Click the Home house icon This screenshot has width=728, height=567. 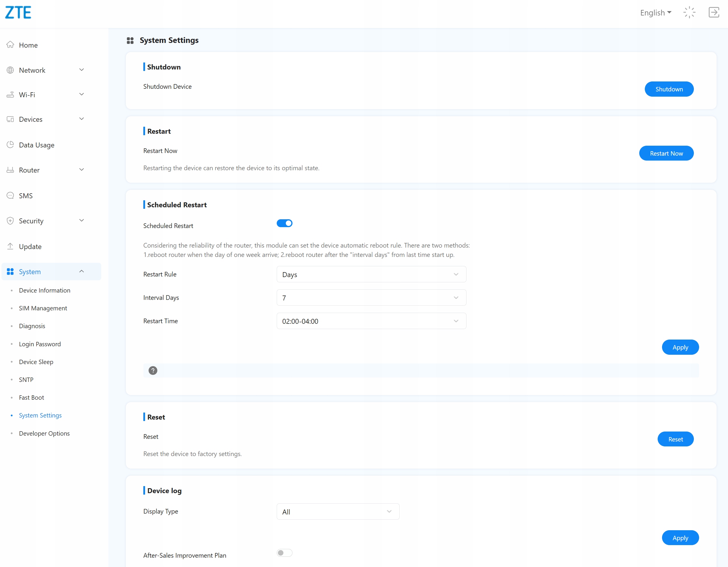[x=10, y=45]
